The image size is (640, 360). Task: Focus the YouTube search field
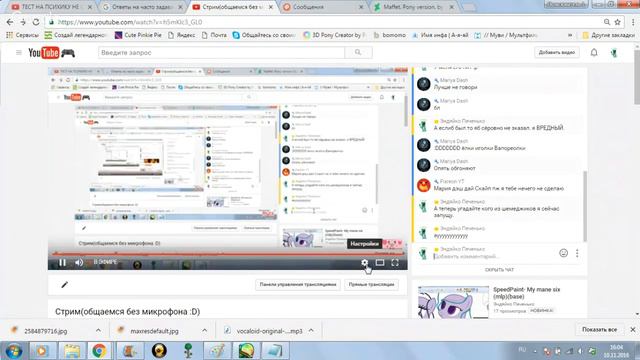coord(221,53)
